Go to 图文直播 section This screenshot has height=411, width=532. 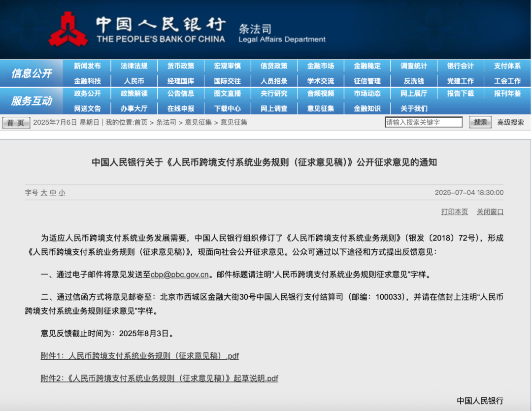[x=227, y=93]
